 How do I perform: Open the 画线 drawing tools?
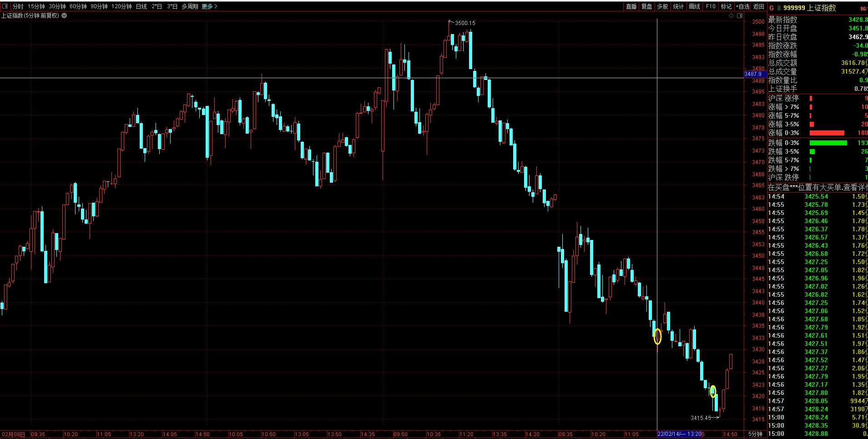pos(694,6)
